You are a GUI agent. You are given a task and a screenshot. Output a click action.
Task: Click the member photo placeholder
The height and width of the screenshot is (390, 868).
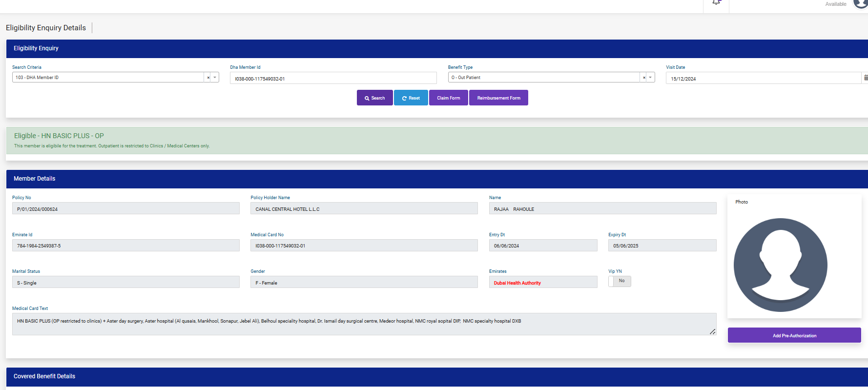click(780, 265)
